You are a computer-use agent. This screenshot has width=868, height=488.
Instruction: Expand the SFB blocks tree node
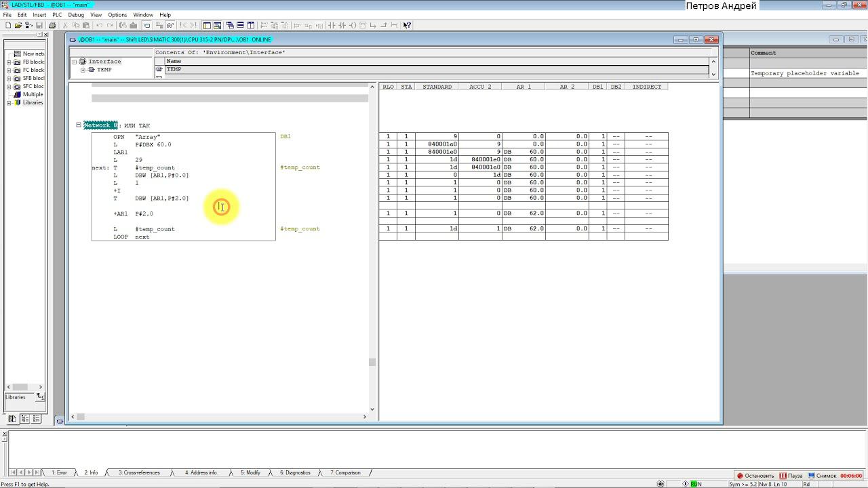[x=9, y=78]
